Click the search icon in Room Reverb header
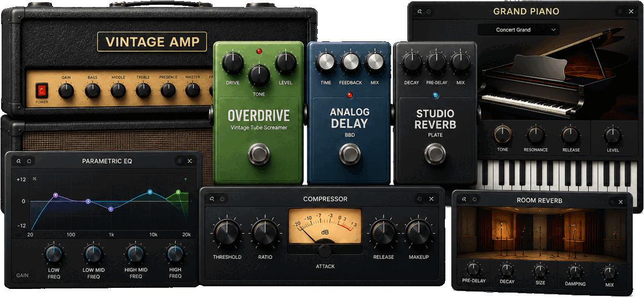The image size is (644, 297). pyautogui.click(x=464, y=200)
